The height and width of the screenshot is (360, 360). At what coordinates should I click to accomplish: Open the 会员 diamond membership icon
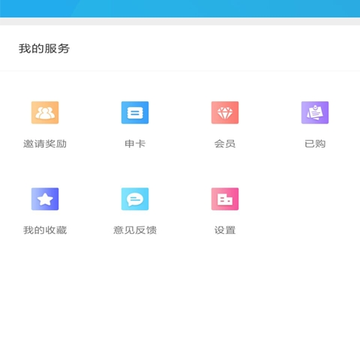(x=225, y=113)
